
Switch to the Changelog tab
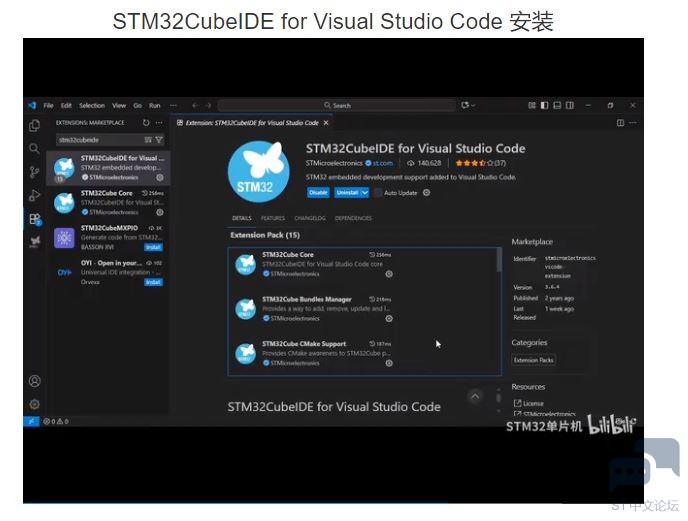310,218
